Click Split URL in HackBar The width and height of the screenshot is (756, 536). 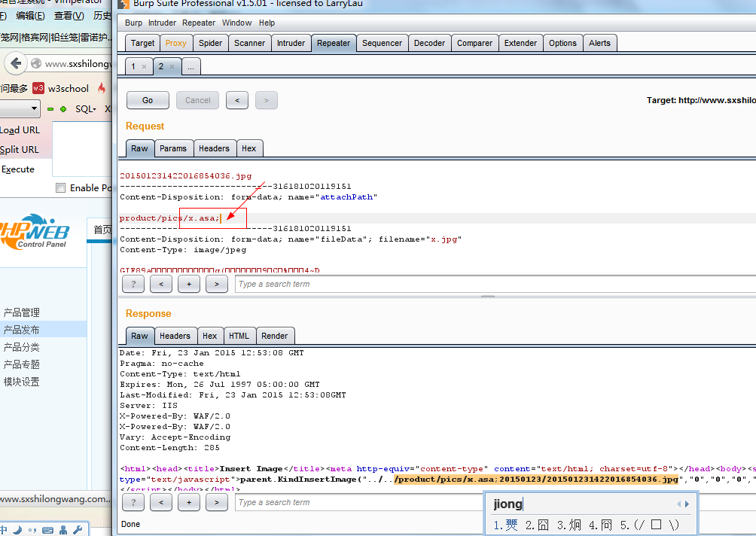pos(20,149)
